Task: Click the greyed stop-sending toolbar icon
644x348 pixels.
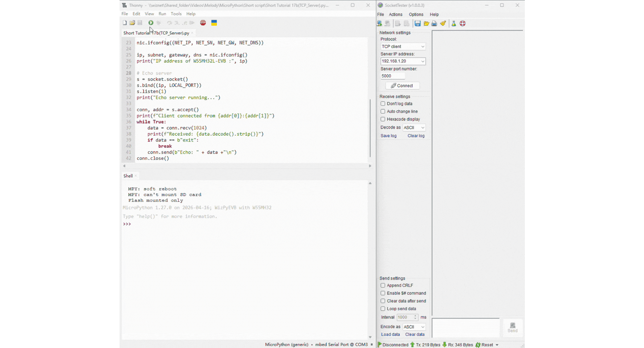Action: pyautogui.click(x=407, y=23)
